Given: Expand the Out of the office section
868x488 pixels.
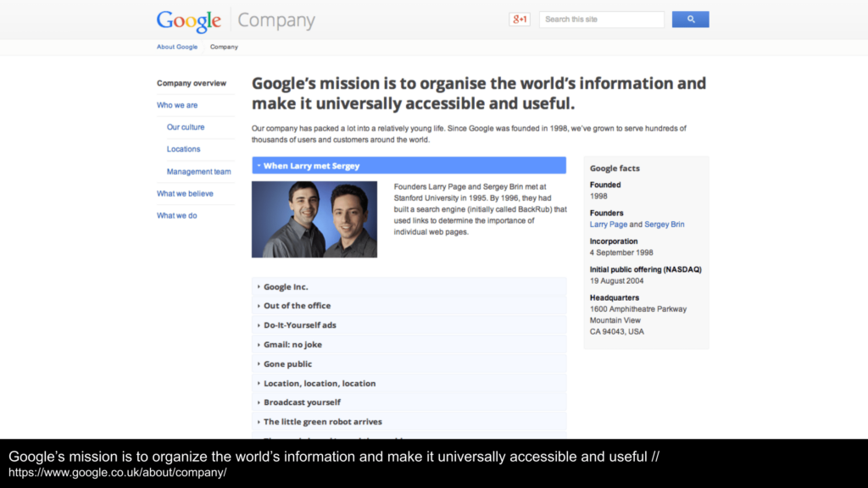Looking at the screenshot, I should tap(409, 305).
